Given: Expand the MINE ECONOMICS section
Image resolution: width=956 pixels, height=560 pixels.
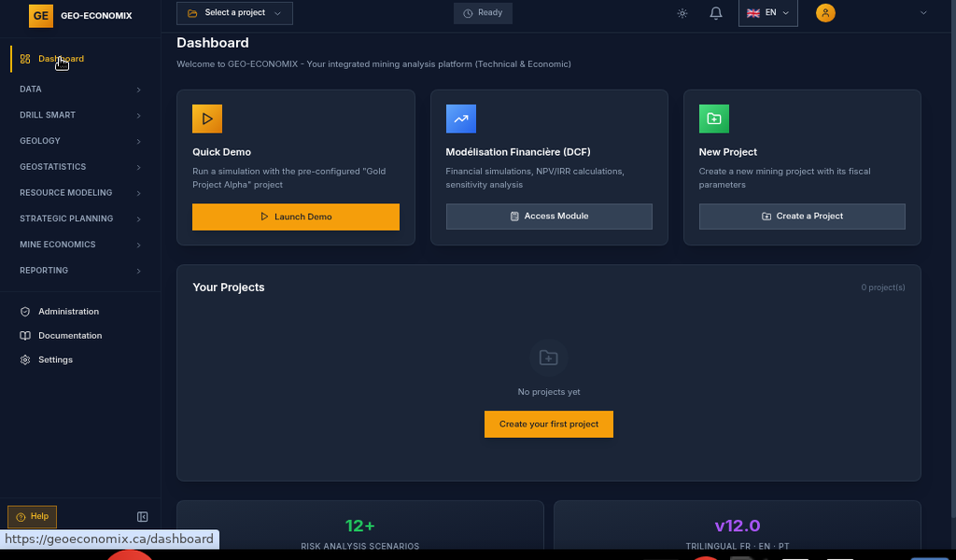Looking at the screenshot, I should (x=80, y=245).
